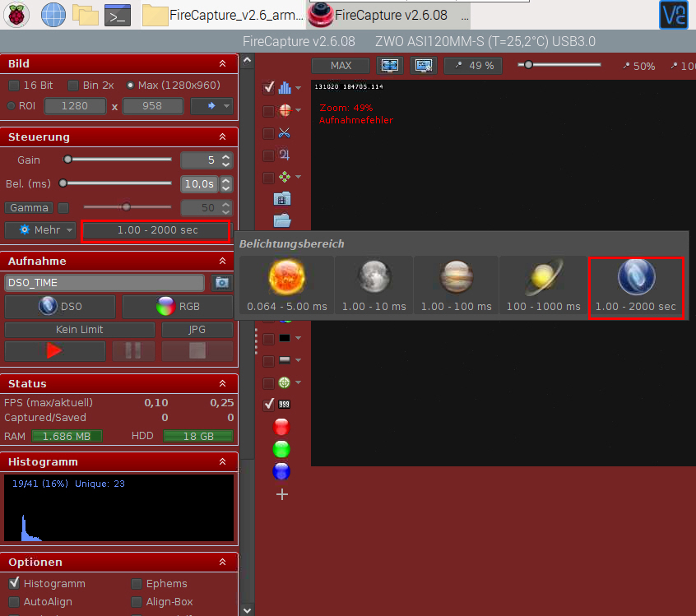Toggle the Gamma checkbox
Image resolution: width=696 pixels, height=616 pixels.
tap(64, 208)
